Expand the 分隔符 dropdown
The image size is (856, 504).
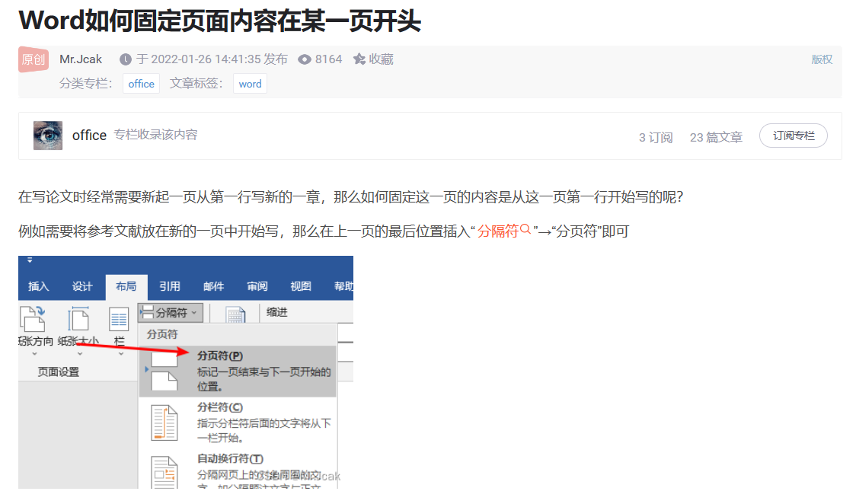[171, 313]
